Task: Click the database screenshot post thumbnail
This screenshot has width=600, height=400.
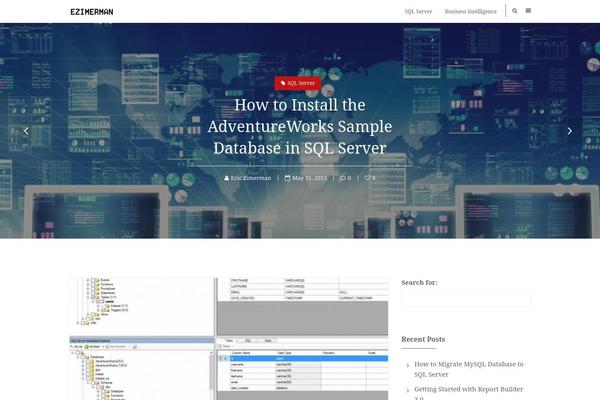Action: coord(229,339)
